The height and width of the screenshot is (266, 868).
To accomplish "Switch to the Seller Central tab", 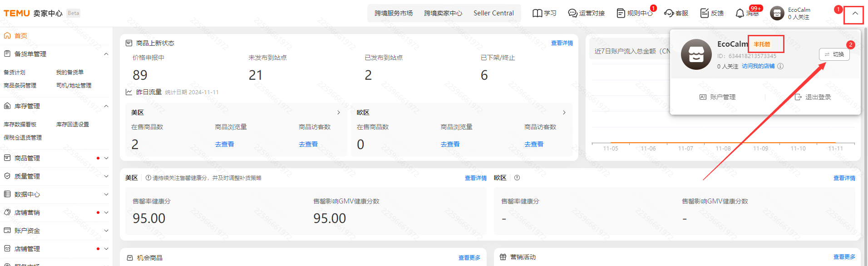I will (493, 13).
